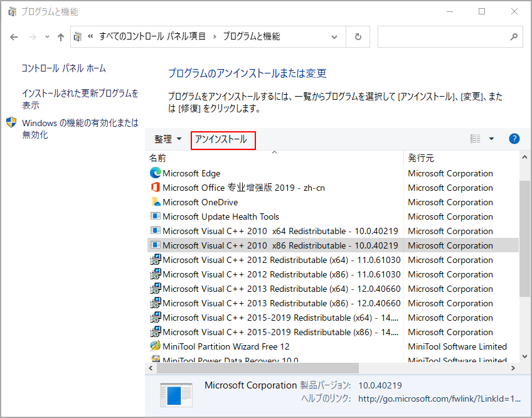Click the Visual C++ 2012 (x86) installer icon
Viewport: 532px width, 418px height.
coord(156,274)
